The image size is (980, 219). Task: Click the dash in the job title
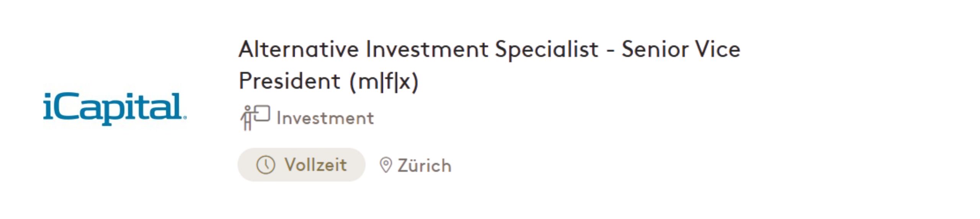point(611,51)
